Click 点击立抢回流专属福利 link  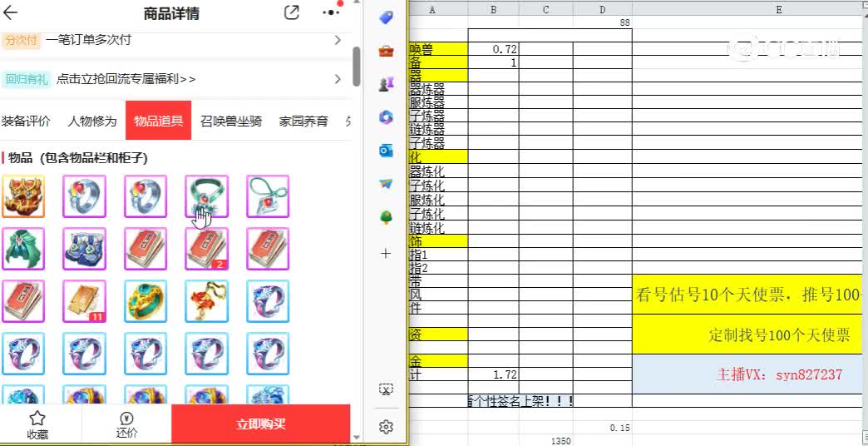[126, 79]
